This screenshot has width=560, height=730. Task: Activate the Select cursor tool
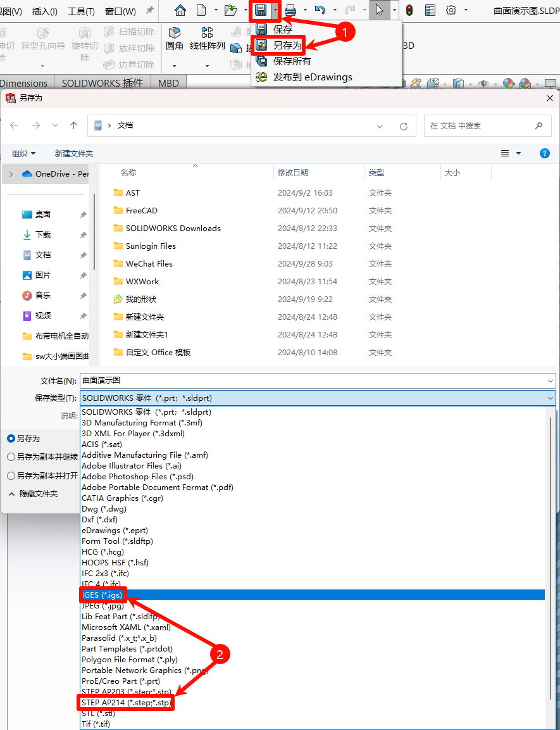point(380,10)
